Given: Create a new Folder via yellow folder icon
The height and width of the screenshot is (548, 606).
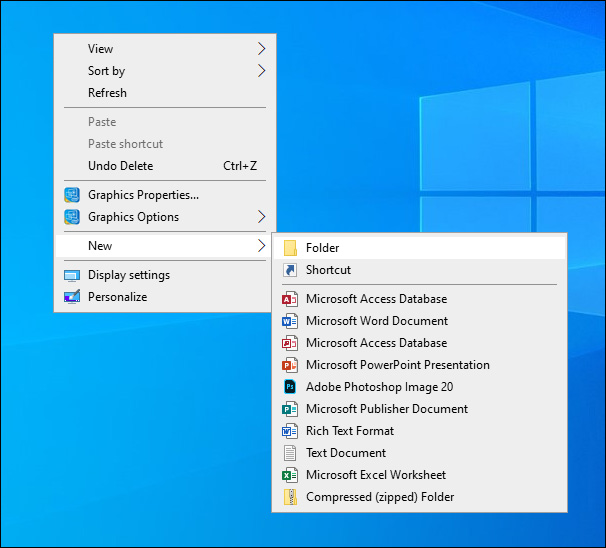Looking at the screenshot, I should click(x=290, y=248).
